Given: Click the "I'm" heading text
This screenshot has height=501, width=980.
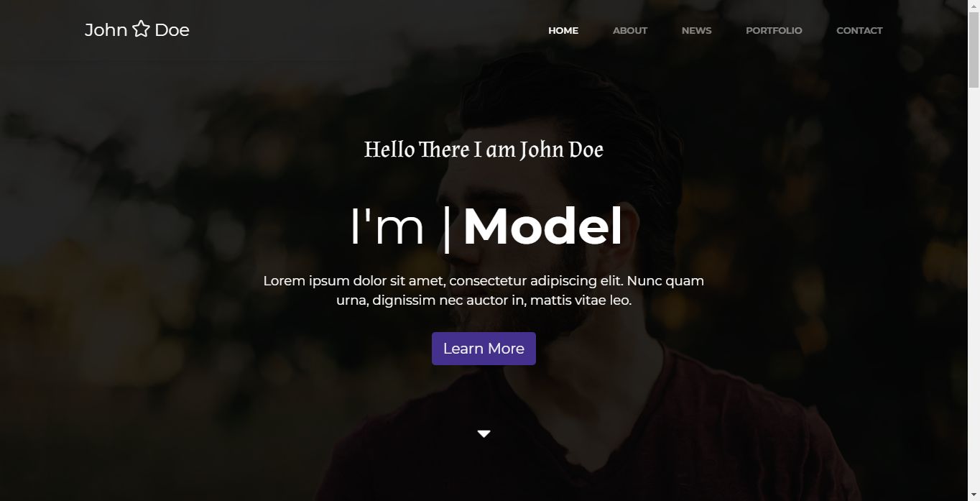Looking at the screenshot, I should point(387,227).
